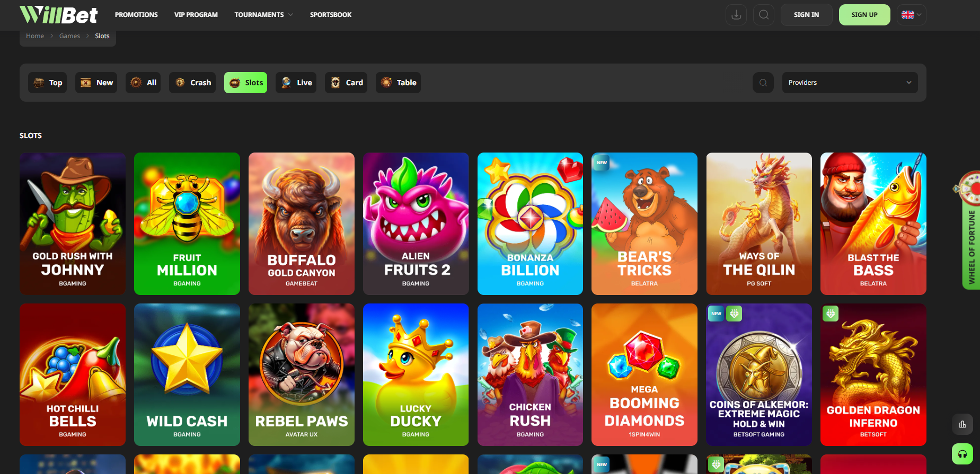This screenshot has height=474, width=980.
Task: Open the Wheel of Fortune side tab
Action: [x=971, y=230]
